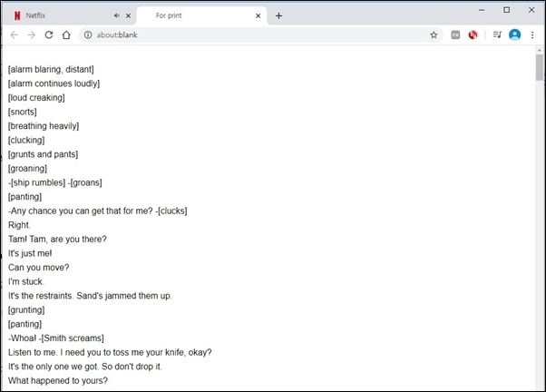546x392 pixels.
Task: Click the scrollbar up arrow
Action: [x=540, y=51]
